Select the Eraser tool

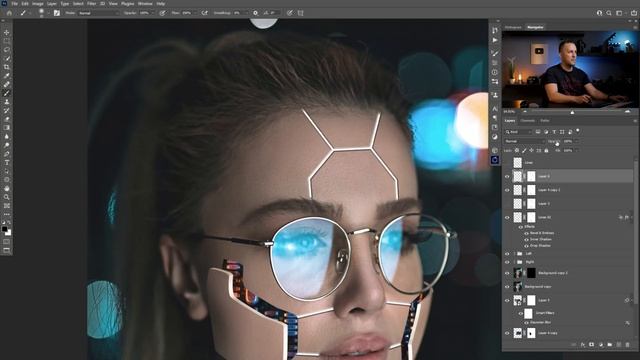[x=7, y=119]
